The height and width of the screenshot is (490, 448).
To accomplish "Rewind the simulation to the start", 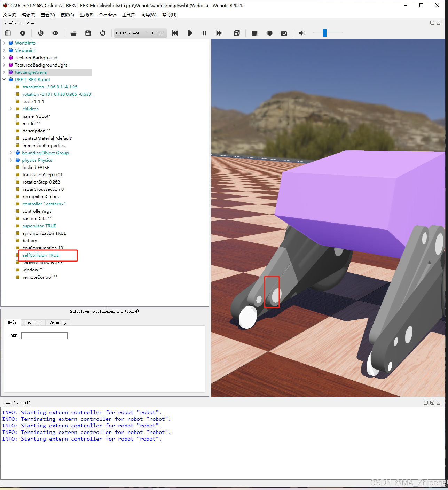I will [175, 33].
